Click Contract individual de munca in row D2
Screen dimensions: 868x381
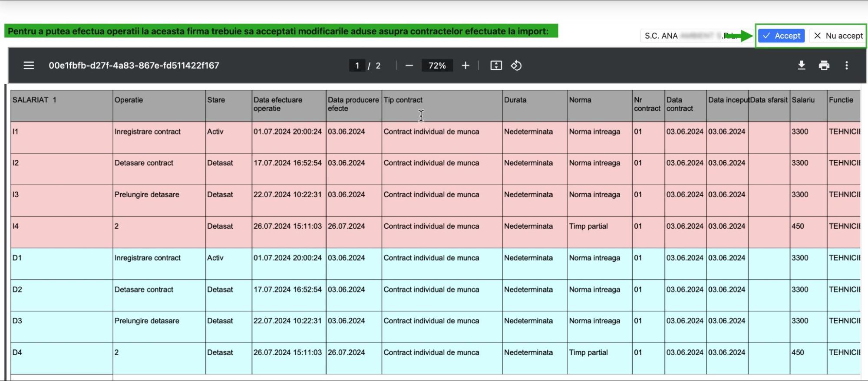[431, 289]
